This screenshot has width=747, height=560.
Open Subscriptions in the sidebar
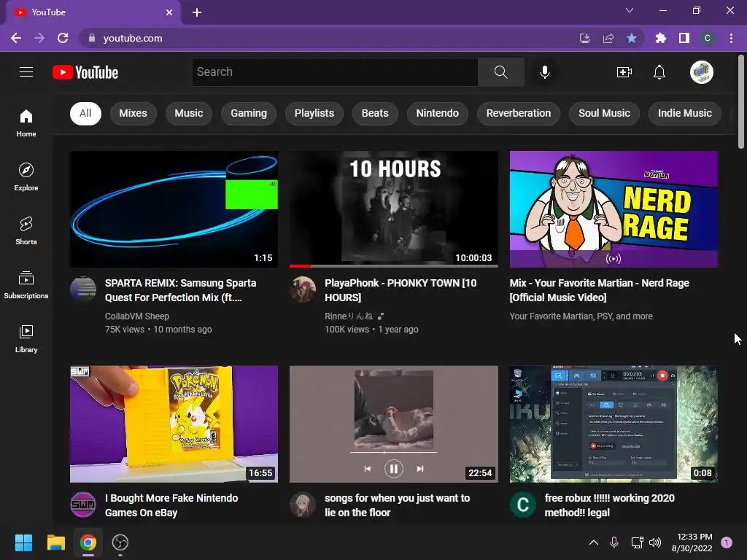[x=26, y=285]
